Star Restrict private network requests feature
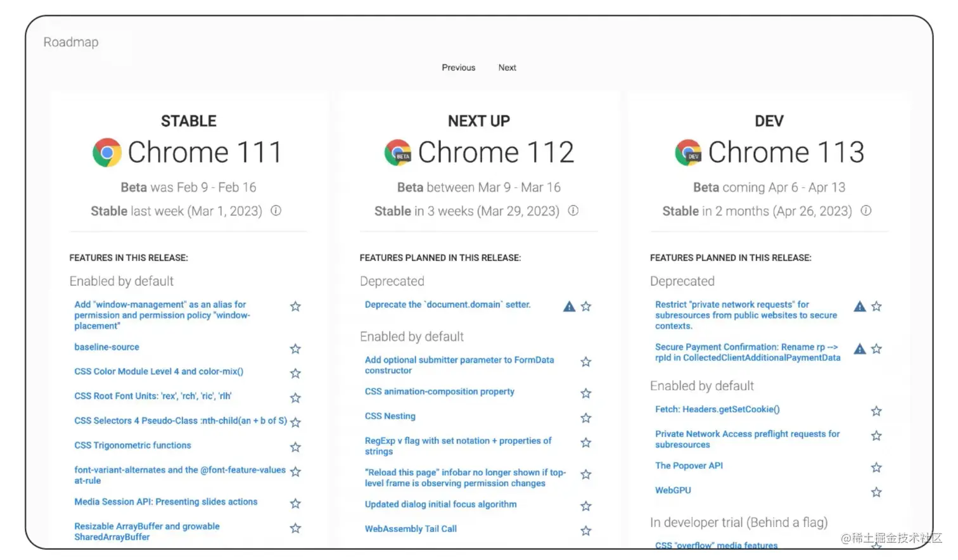This screenshot has height=560, width=958. [x=876, y=307]
